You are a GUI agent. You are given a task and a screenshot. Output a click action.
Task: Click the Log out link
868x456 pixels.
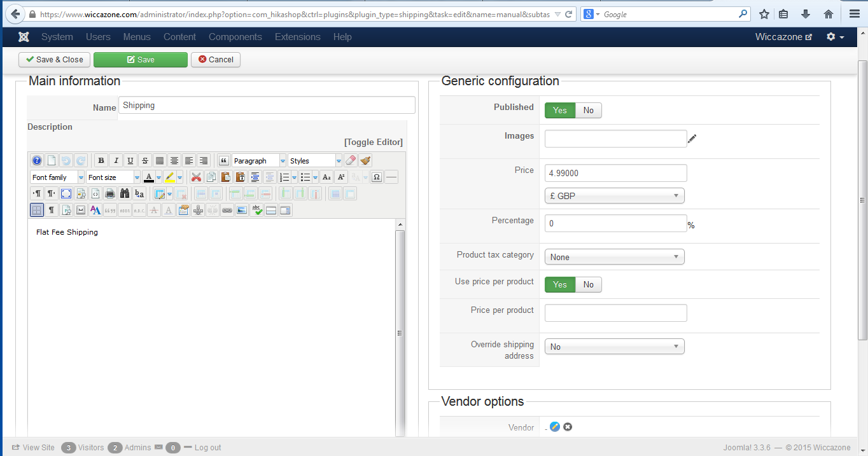click(x=202, y=448)
